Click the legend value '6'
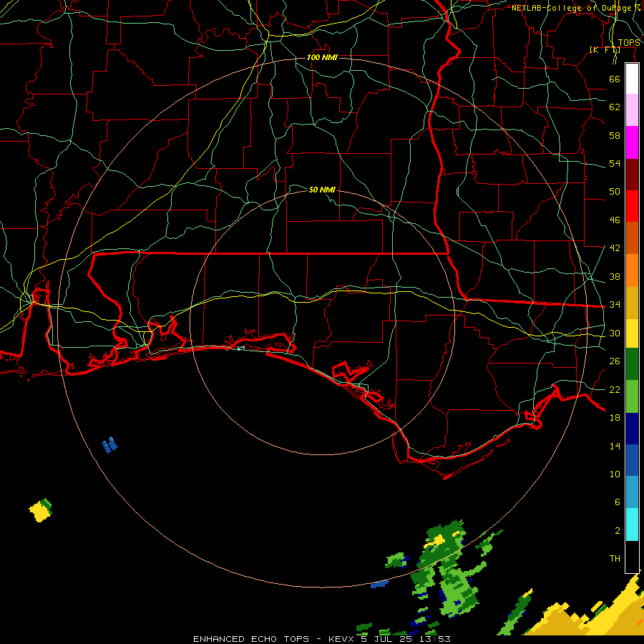Screen dimensions: 644x644 click(x=617, y=502)
